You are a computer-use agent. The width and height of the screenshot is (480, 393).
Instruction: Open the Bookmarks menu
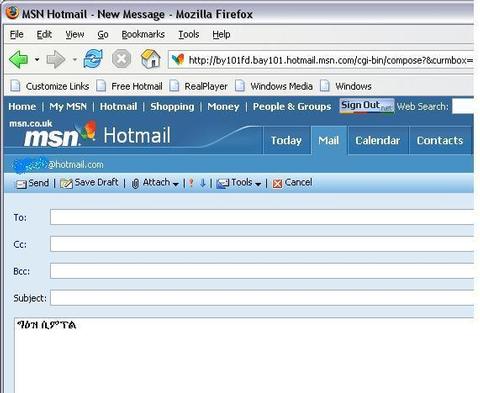[143, 34]
